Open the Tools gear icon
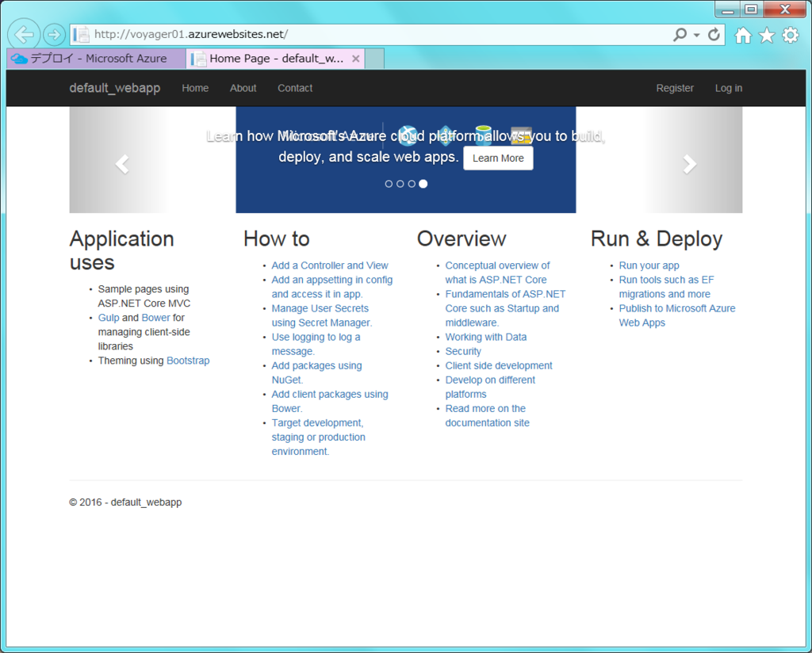Image resolution: width=812 pixels, height=653 pixels. [x=791, y=35]
